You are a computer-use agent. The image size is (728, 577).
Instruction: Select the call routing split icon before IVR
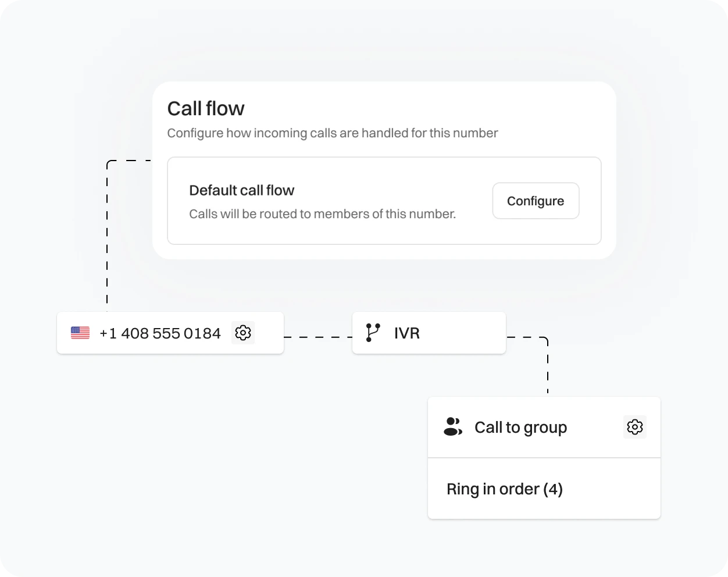[373, 332]
